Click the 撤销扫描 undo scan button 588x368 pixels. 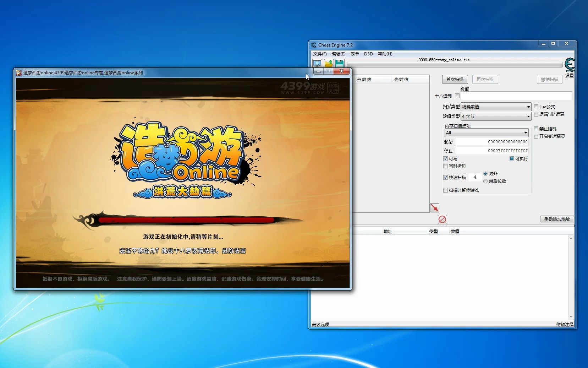click(x=549, y=79)
